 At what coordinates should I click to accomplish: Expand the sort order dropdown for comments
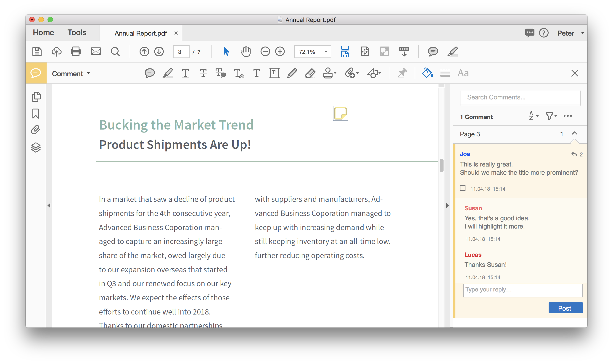(x=534, y=117)
